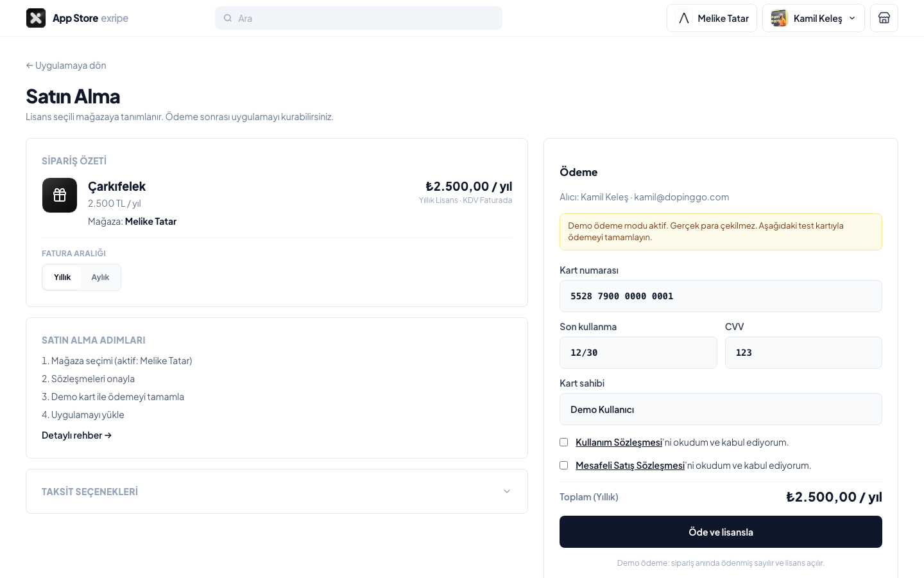This screenshot has height=578, width=924.
Task: Click the Melike Tatar store logo icon
Action: pyautogui.click(x=684, y=18)
